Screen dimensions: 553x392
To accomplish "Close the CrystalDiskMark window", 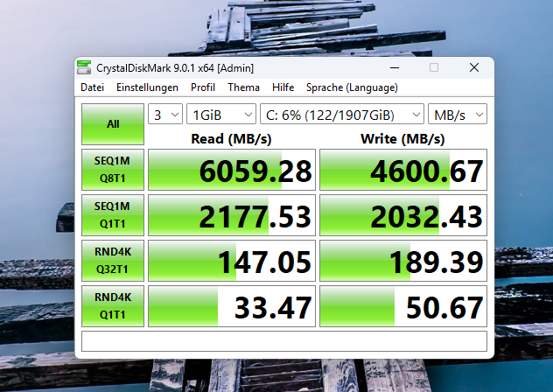I will 474,67.
